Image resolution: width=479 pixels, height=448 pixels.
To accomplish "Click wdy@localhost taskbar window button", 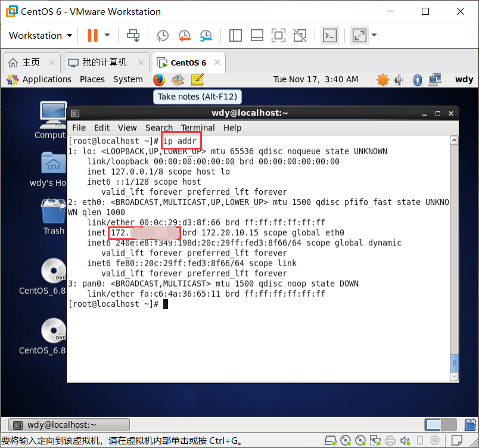I will click(x=69, y=425).
